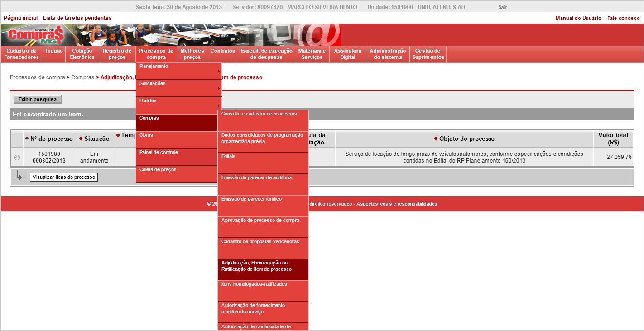Viewport: 644px width, 331px height.
Task: Sort by Situação column arrow
Action: [x=81, y=139]
